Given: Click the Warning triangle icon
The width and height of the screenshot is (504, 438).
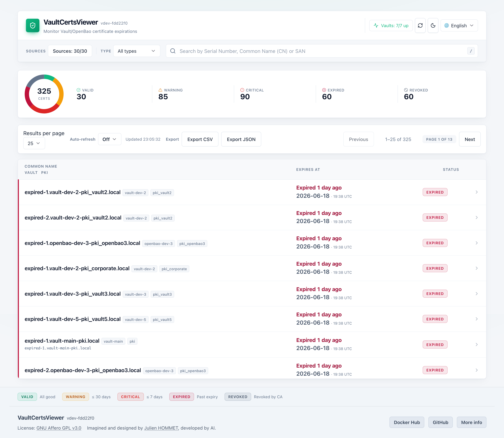Looking at the screenshot, I should (x=160, y=90).
